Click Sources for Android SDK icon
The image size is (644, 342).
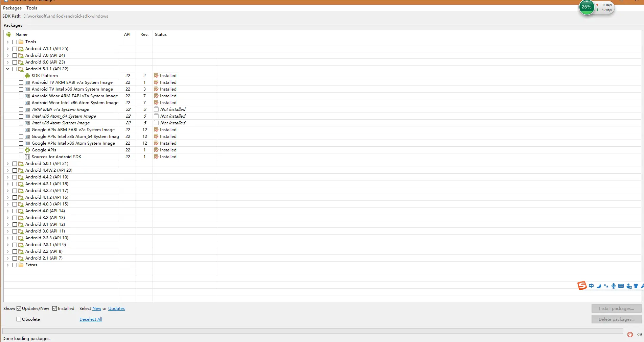point(27,157)
